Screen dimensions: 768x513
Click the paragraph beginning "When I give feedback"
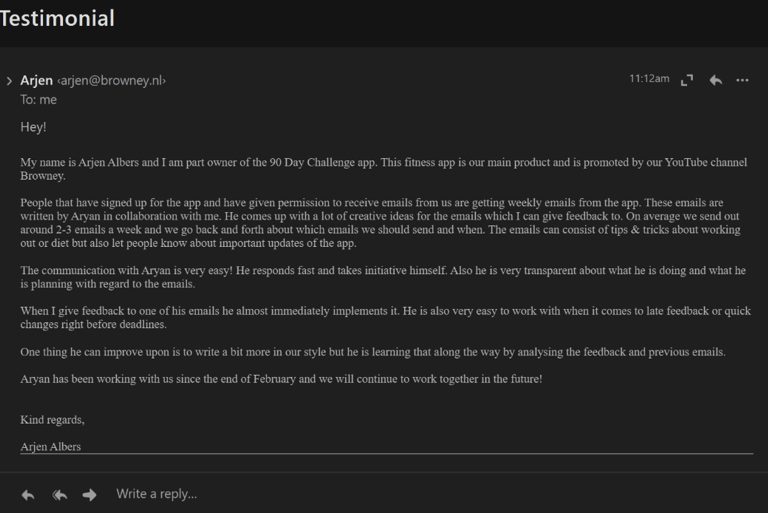click(x=385, y=318)
